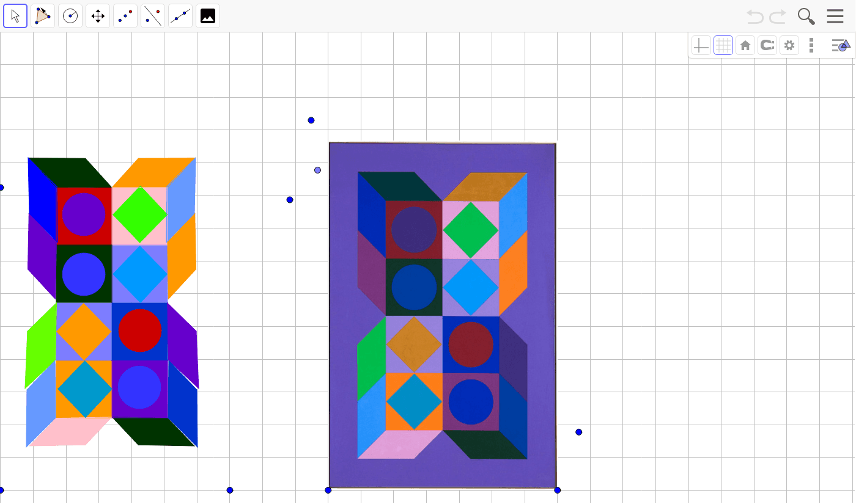Open the search magnifier
The image size is (856, 504).
pyautogui.click(x=806, y=16)
